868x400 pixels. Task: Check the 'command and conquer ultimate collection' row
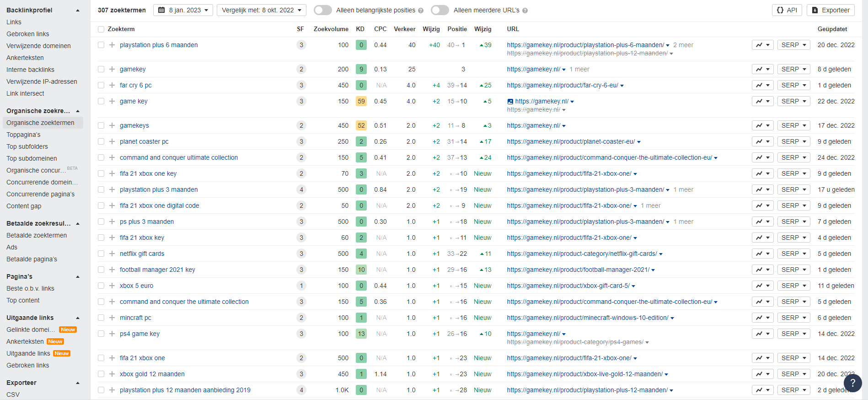pos(101,157)
